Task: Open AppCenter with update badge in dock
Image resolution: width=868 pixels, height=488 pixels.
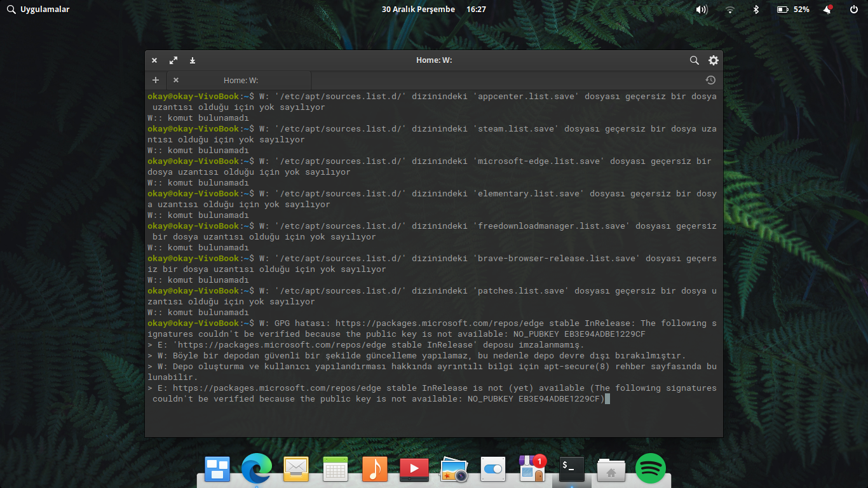Action: coord(532,468)
